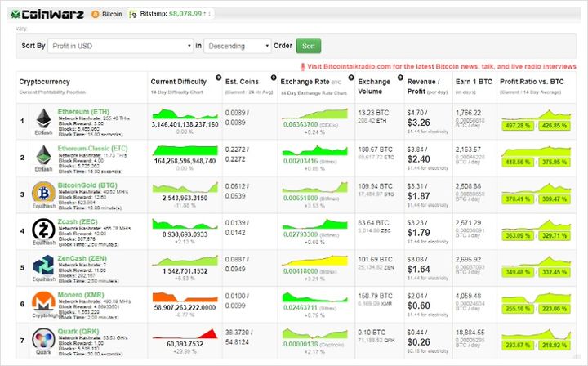
Task: Click Ethereum difficulty 3,146,401,138,237,160
Action: coord(185,124)
